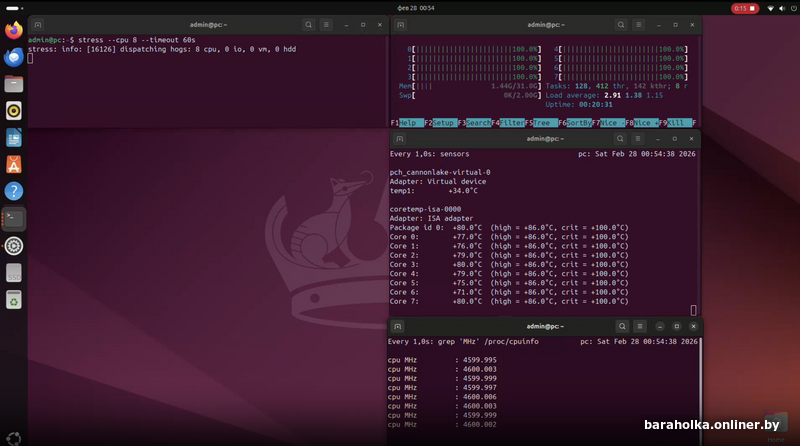Click the SSD drive icon in the dock
Image resolution: width=800 pixels, height=446 pixels.
coord(14,273)
